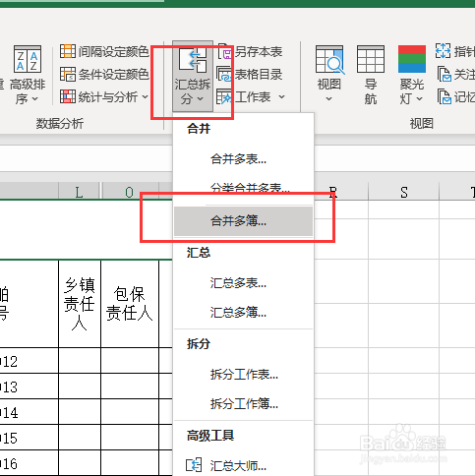Image resolution: width=475 pixels, height=476 pixels.
Task: Click the 拆分 section heading
Action: click(x=199, y=343)
